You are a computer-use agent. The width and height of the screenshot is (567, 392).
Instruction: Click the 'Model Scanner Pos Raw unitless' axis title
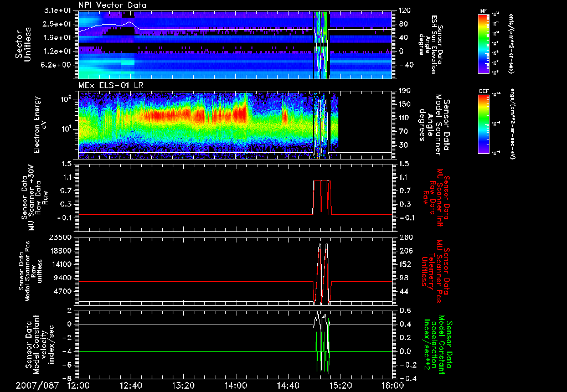pyautogui.click(x=30, y=271)
